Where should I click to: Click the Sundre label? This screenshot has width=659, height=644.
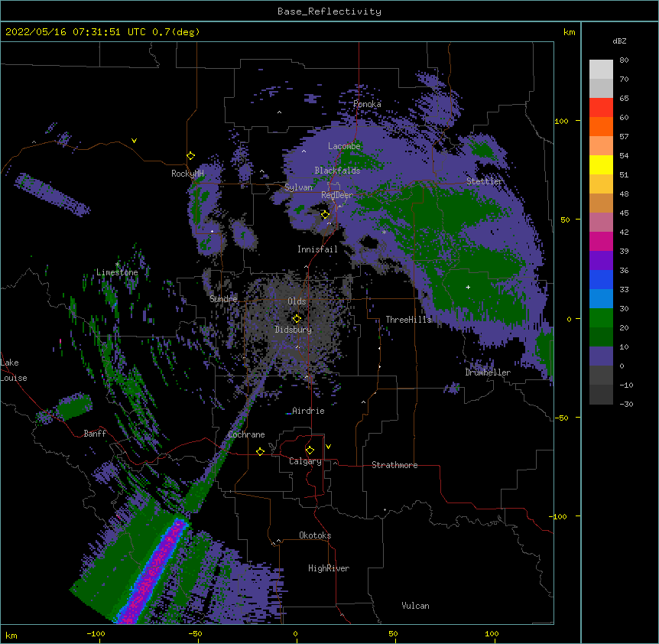[223, 299]
